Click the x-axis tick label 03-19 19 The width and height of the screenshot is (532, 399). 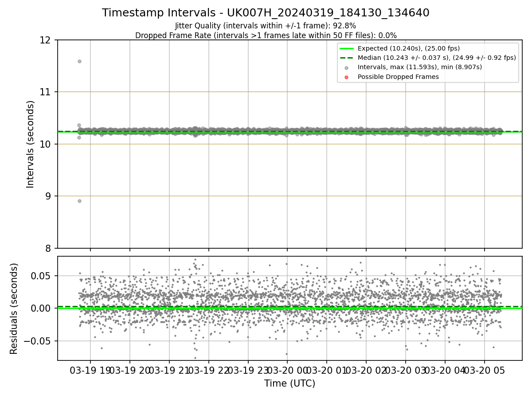click(90, 370)
